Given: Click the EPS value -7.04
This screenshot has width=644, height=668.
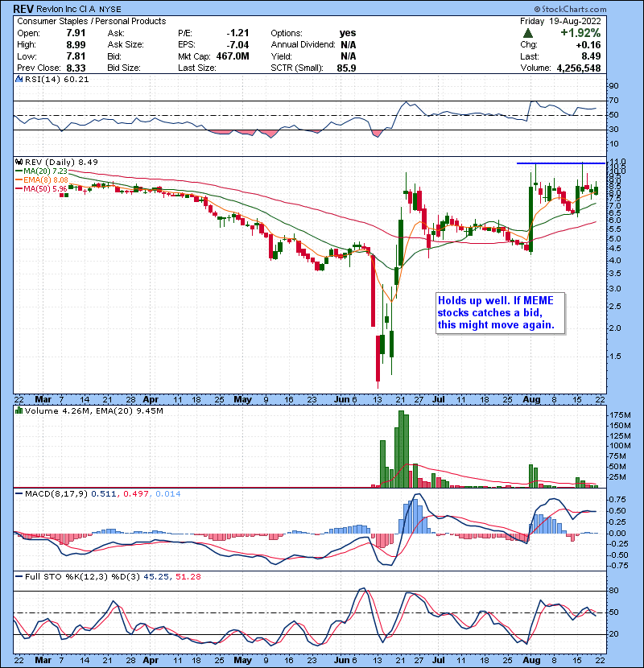Looking at the screenshot, I should point(237,45).
